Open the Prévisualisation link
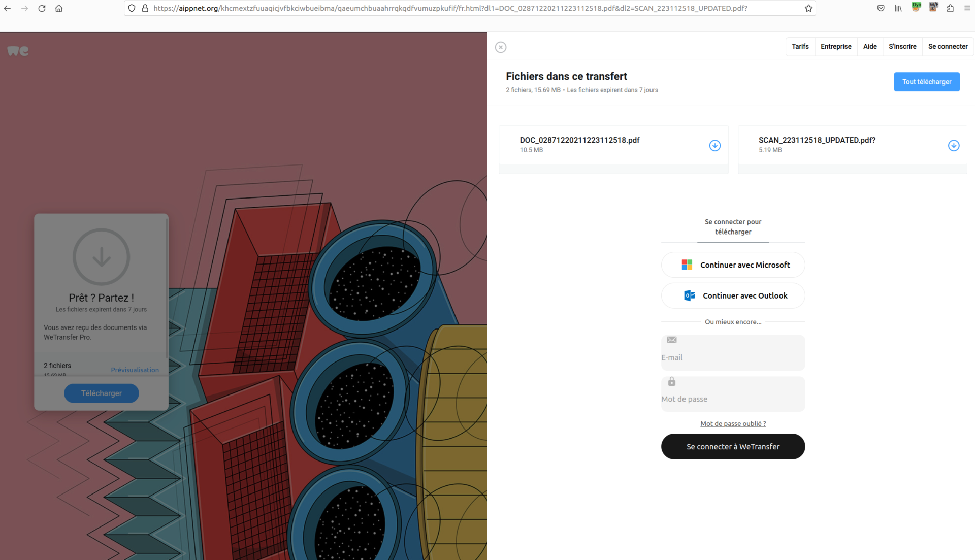Image resolution: width=975 pixels, height=560 pixels. (x=135, y=370)
